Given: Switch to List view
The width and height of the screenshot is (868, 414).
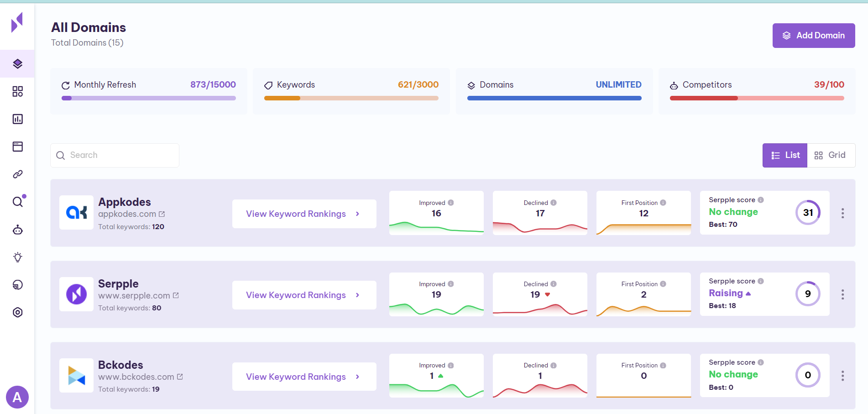Looking at the screenshot, I should coord(785,155).
